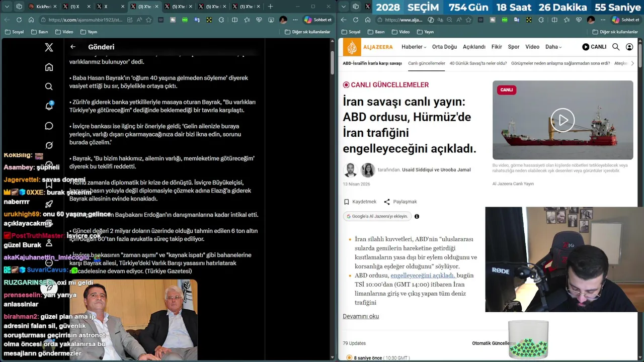The image size is (644, 362).
Task: Open Açıklandı section
Action: [x=474, y=47]
